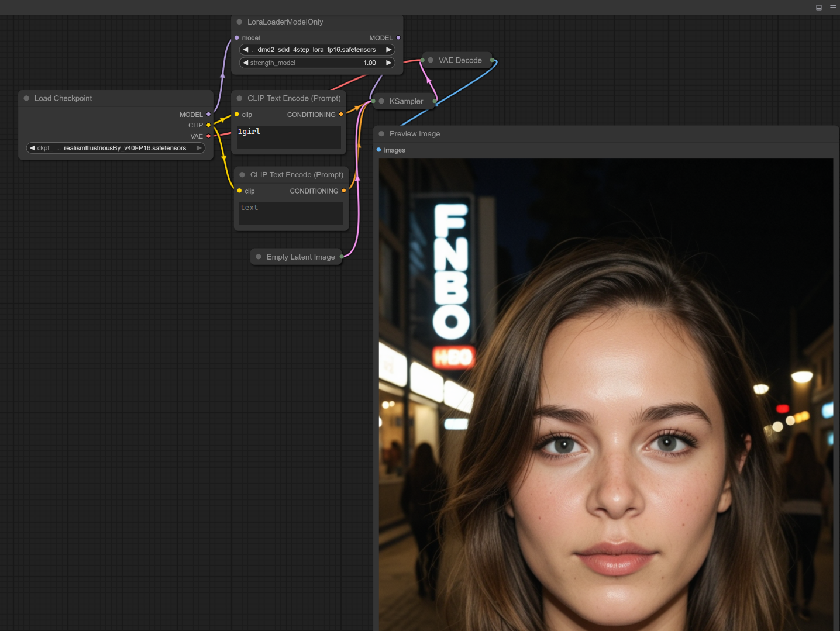Image resolution: width=840 pixels, height=631 pixels.
Task: Click the panel toggle icon in top bar
Action: 819,8
